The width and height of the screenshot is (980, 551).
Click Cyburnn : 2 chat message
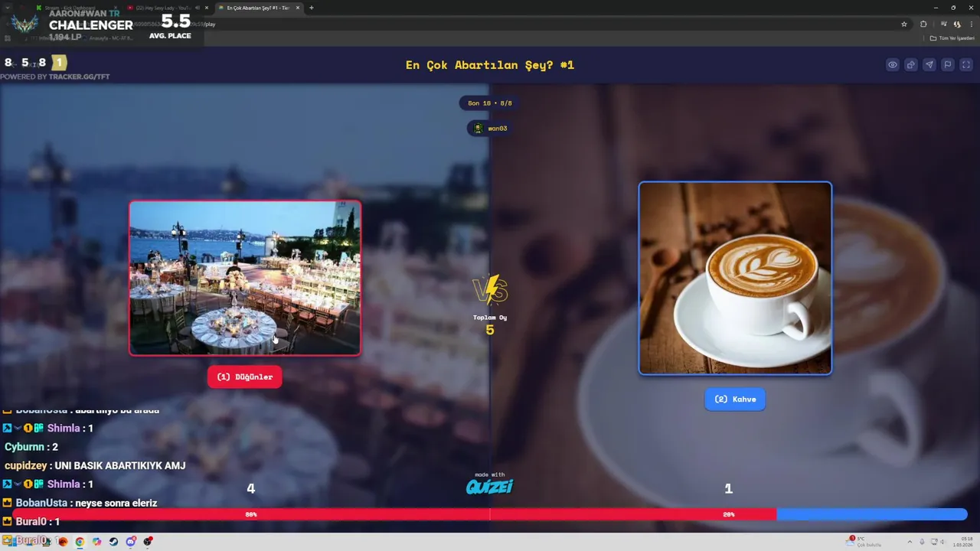[x=31, y=447]
